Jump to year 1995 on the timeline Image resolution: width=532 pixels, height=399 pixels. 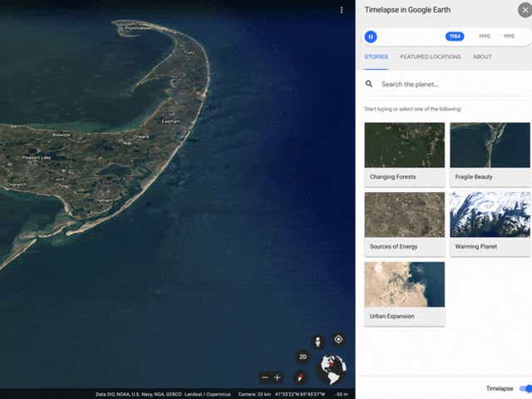point(509,37)
